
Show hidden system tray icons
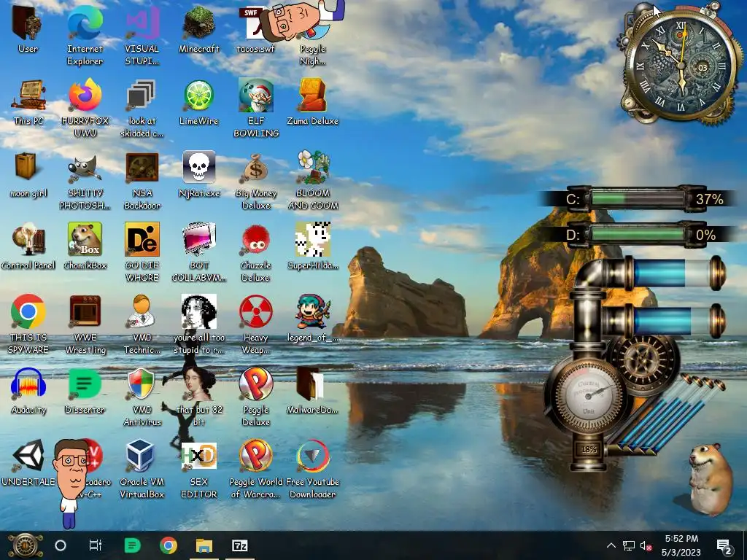click(x=611, y=545)
